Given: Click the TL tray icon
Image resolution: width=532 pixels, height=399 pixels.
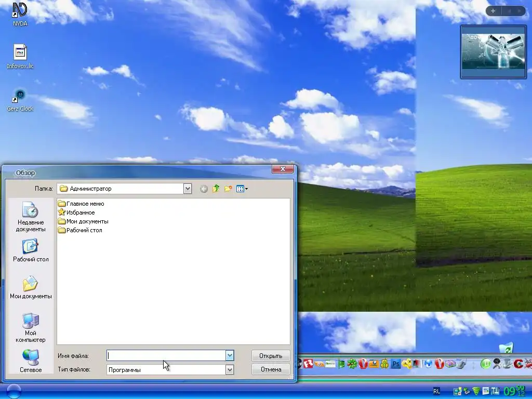Looking at the screenshot, I should coord(495,391).
